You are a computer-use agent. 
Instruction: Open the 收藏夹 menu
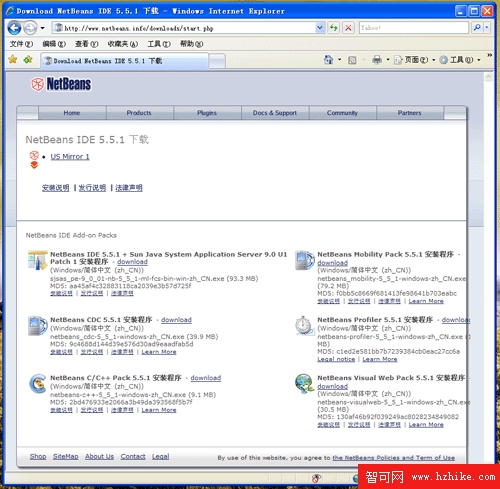point(123,44)
